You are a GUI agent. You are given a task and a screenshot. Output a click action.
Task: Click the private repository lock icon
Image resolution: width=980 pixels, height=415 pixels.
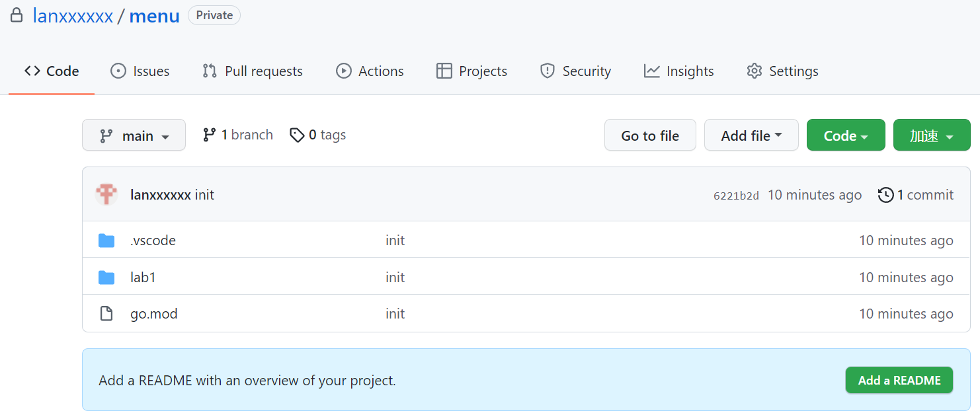(x=17, y=15)
